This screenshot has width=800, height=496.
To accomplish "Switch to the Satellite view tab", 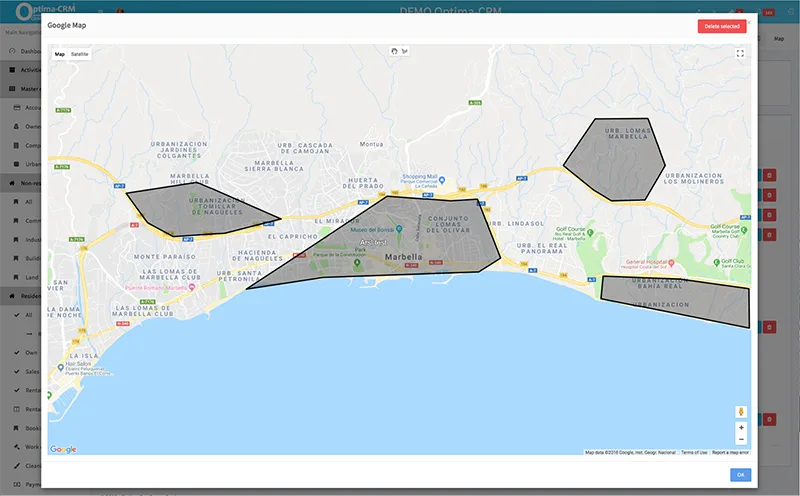I will pos(80,54).
